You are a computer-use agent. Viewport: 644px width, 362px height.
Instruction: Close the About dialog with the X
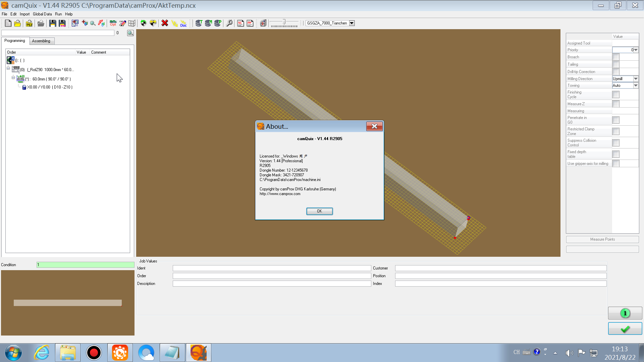[374, 126]
